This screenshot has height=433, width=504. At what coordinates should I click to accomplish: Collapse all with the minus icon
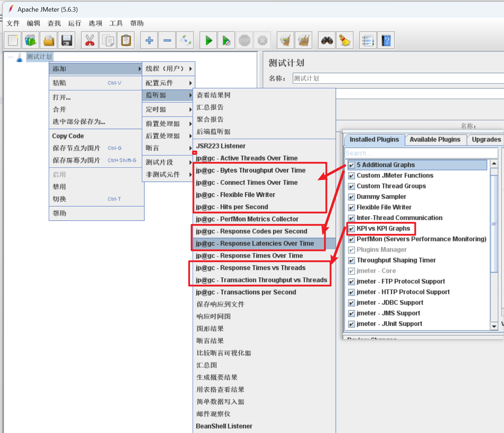pyautogui.click(x=167, y=41)
